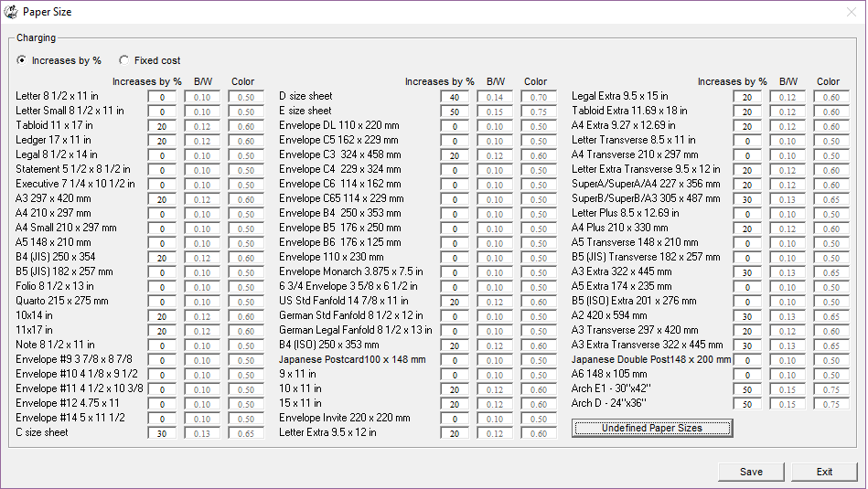Click the 'German Legal Fanfold 8 1/2 x 13 in' label
Viewport: 868px width, 489px height.
coord(356,330)
